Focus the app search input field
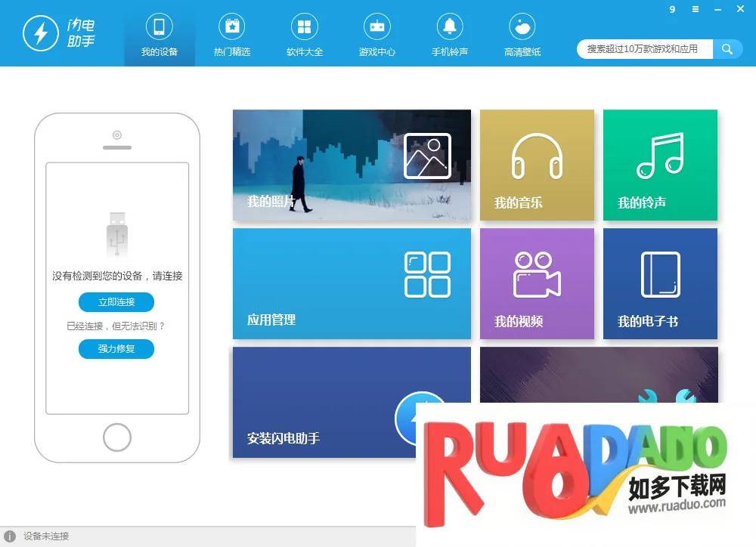This screenshot has height=547, width=756. 644,49
